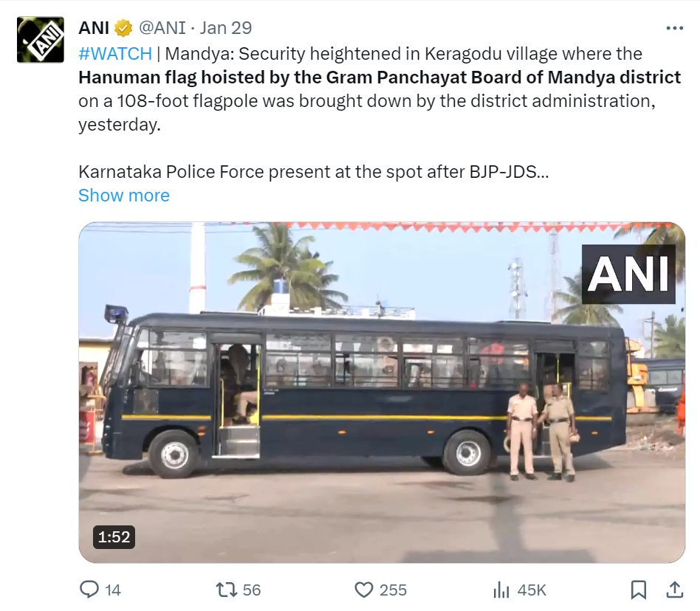Click the 1:52 video duration badge
700x611 pixels.
114,537
